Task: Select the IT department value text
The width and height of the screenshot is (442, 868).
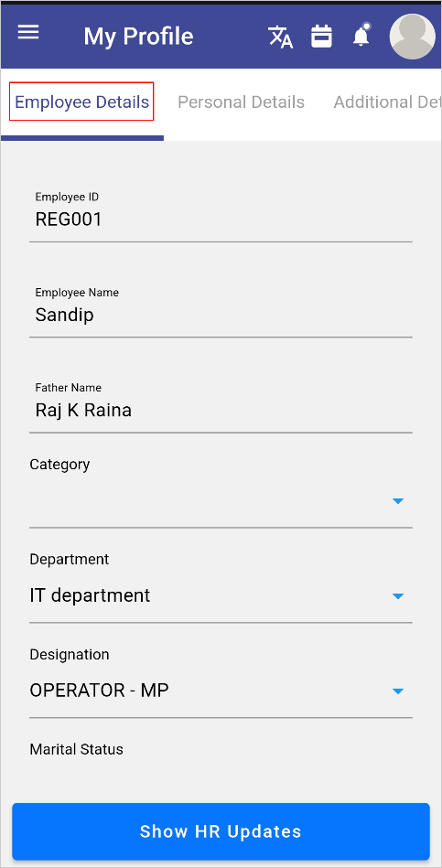Action: pos(90,595)
